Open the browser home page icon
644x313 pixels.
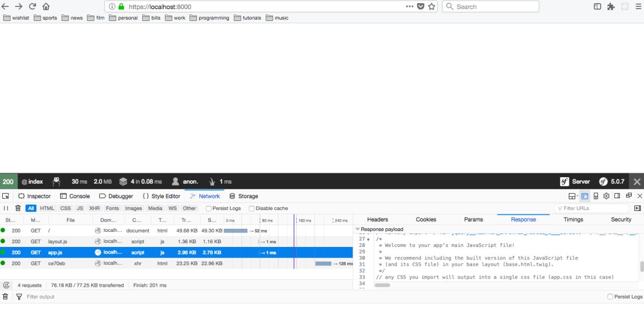point(46,6)
